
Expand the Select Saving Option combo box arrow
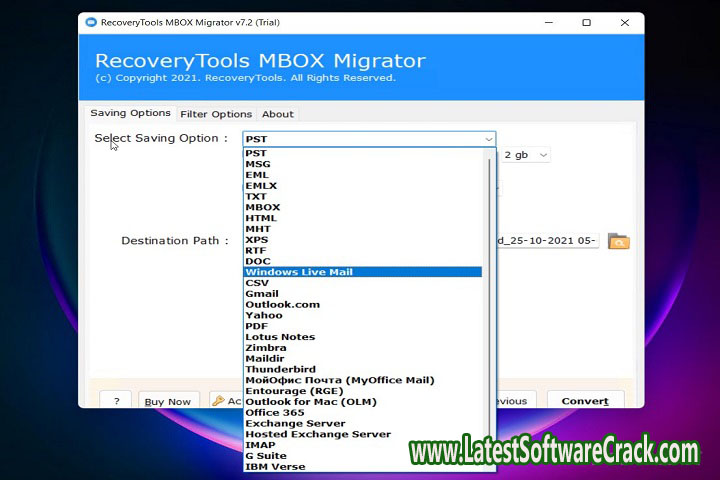click(488, 139)
